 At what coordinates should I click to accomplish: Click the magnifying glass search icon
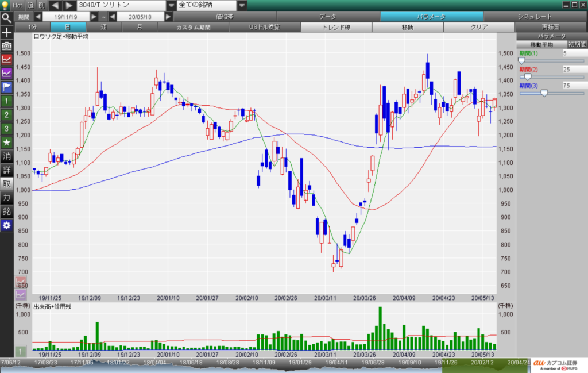click(x=6, y=17)
